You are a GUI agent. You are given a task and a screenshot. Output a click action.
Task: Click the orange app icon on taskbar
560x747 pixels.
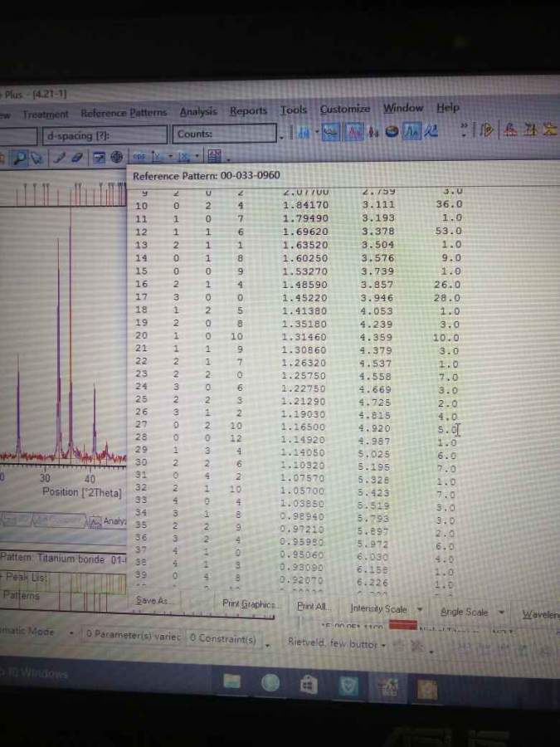[x=427, y=690]
